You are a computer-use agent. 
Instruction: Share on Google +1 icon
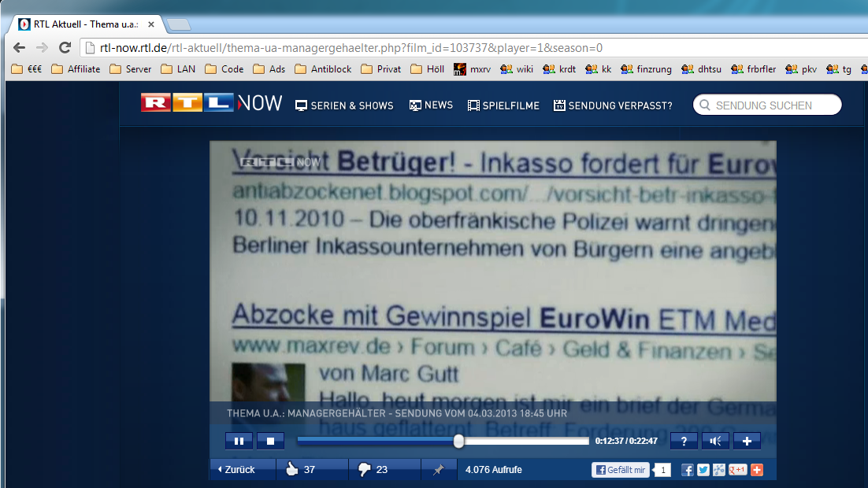point(738,470)
